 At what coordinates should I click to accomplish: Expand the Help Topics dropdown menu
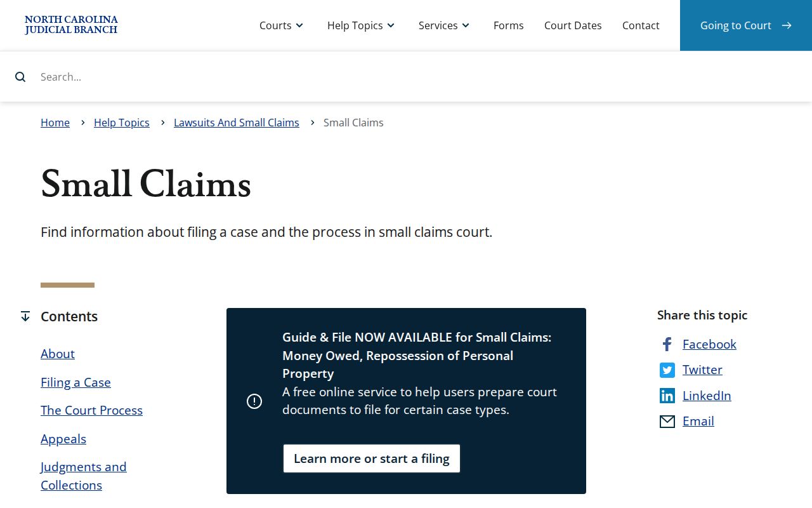coord(361,25)
